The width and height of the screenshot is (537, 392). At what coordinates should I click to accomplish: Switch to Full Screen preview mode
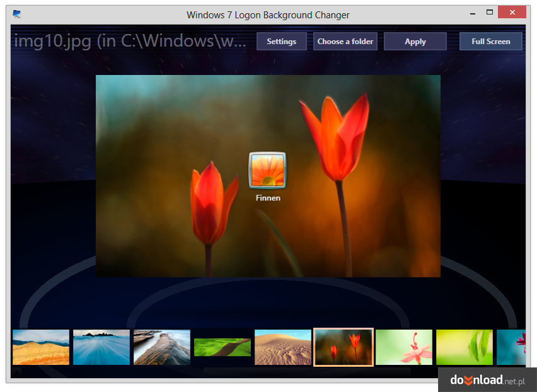(490, 41)
